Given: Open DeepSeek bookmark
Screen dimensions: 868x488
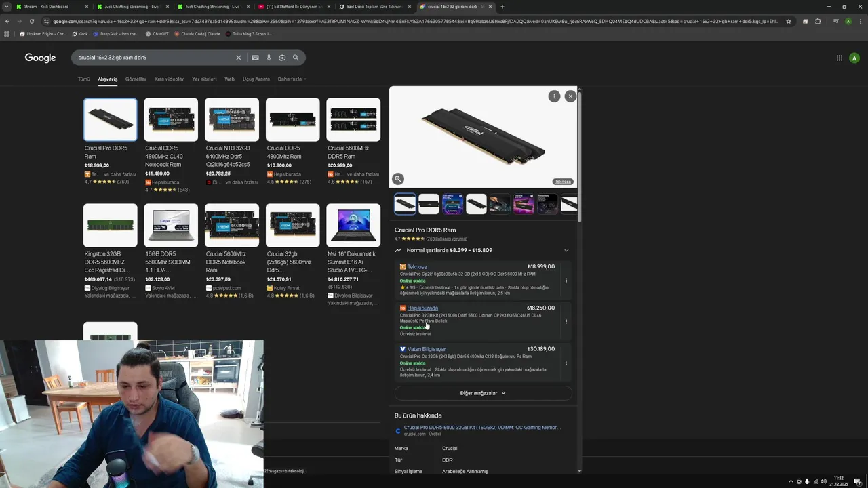Looking at the screenshot, I should pos(116,33).
